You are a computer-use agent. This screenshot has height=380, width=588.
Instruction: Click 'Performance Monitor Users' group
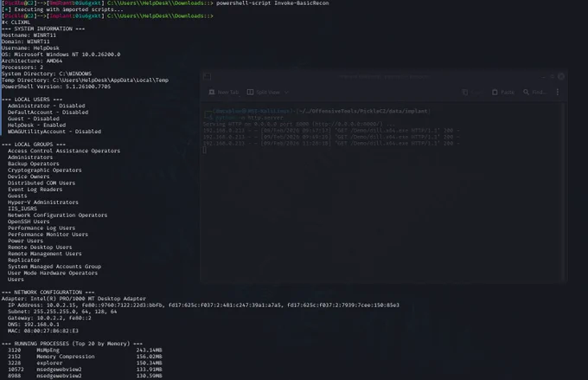pos(48,235)
